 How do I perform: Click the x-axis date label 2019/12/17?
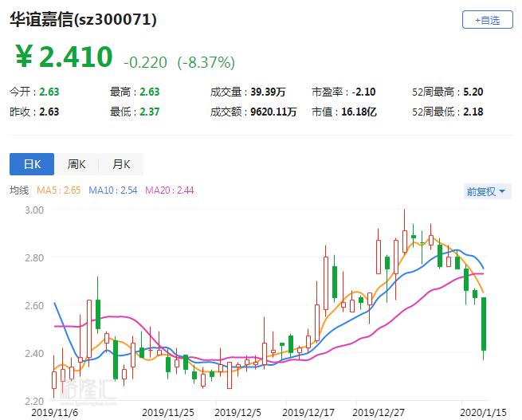tap(308, 412)
